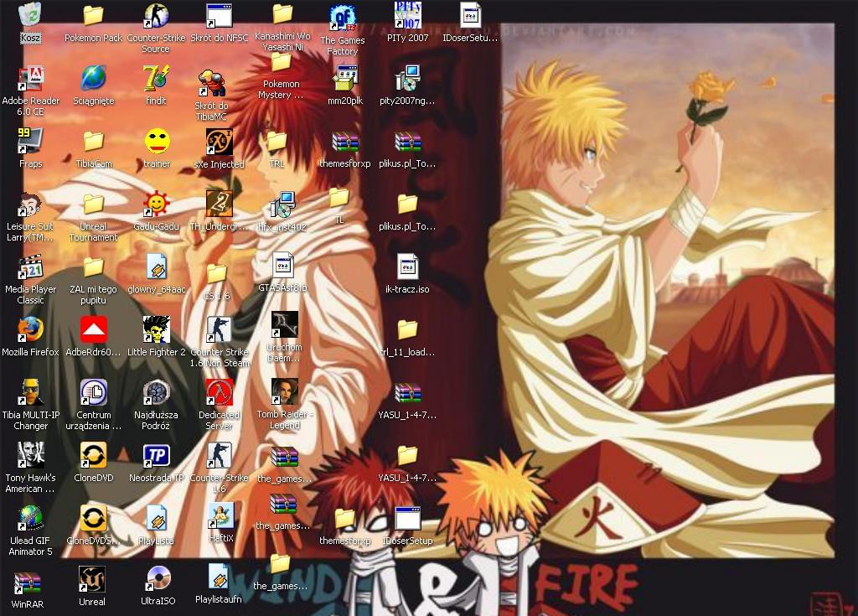Image resolution: width=858 pixels, height=616 pixels.
Task: Select the mm20plk installer icon
Action: 345,78
